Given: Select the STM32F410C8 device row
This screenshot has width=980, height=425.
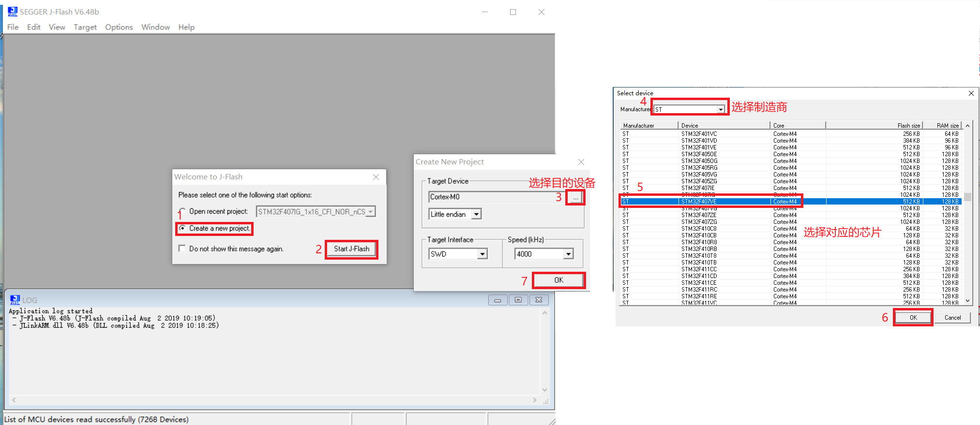Looking at the screenshot, I should tap(791, 229).
